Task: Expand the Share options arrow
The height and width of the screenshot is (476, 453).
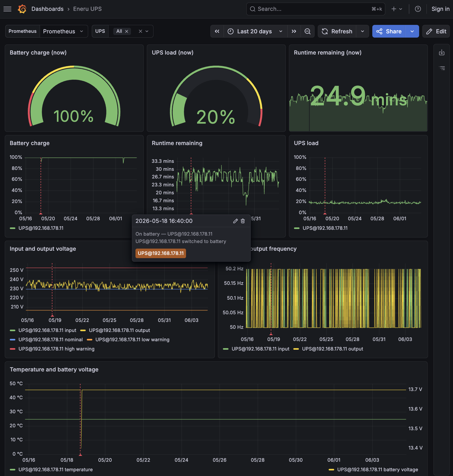Action: 412,31
